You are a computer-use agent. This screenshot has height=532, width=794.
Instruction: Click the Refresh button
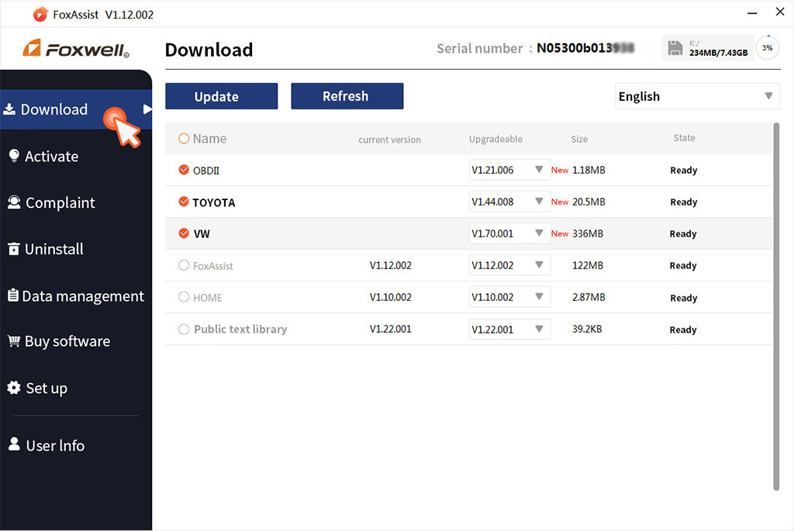(x=347, y=96)
